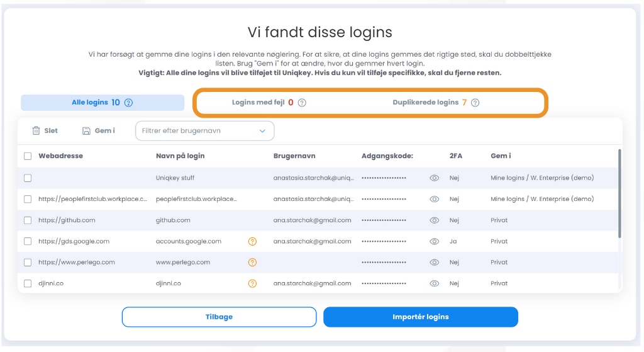Click orange question icon for accounts.google.com
This screenshot has height=352, width=644.
pyautogui.click(x=253, y=241)
